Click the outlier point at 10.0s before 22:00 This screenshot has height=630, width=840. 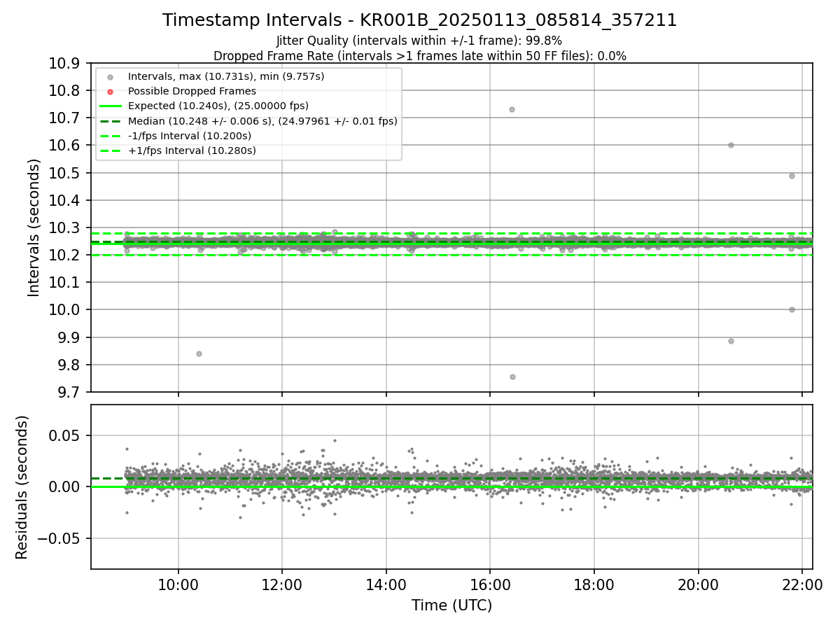792,309
